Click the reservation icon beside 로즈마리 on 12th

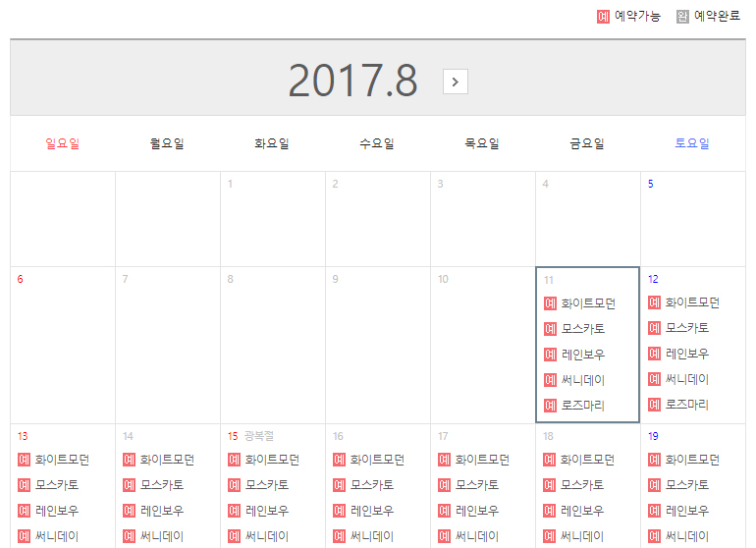pyautogui.click(x=655, y=405)
